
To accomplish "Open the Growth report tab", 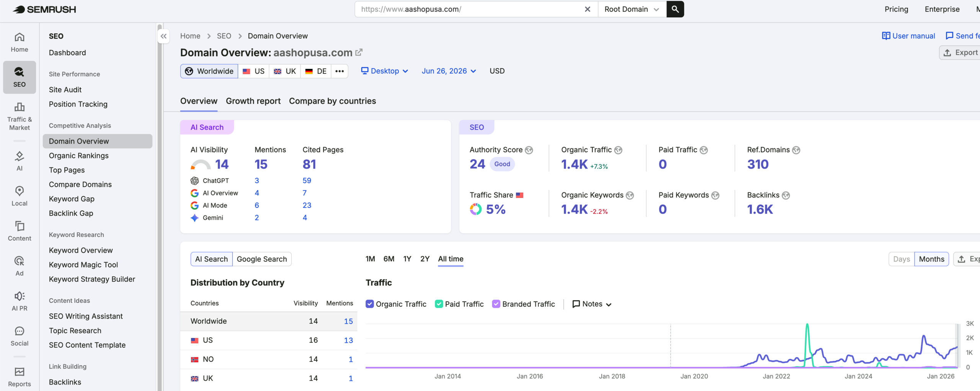I will point(253,101).
